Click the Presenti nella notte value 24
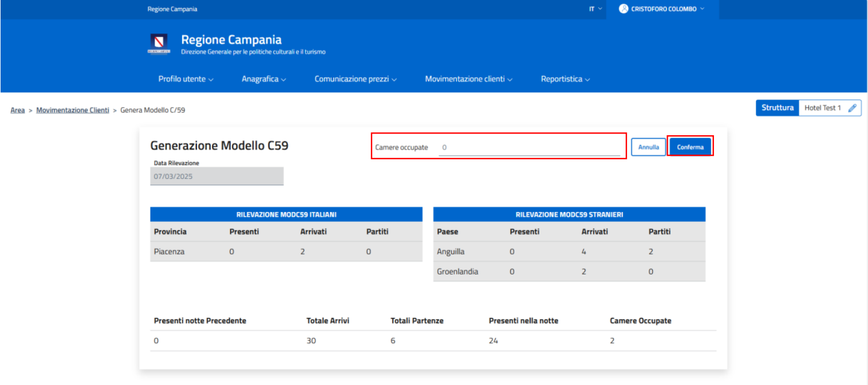Image resolution: width=868 pixels, height=385 pixels. [x=494, y=340]
